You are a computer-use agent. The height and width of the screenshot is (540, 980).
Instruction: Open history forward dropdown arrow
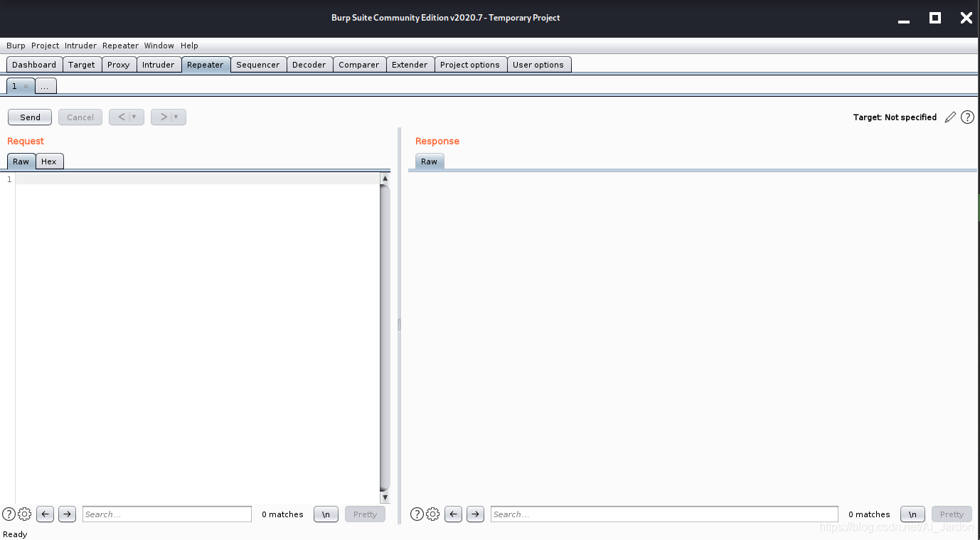click(x=176, y=117)
